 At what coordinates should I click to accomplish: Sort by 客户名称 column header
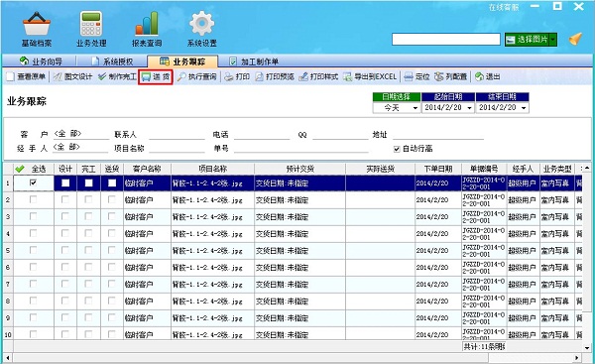pyautogui.click(x=147, y=169)
